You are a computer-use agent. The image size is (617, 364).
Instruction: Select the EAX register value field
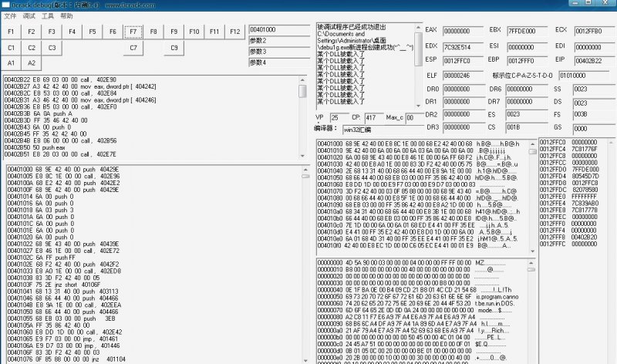pyautogui.click(x=463, y=31)
